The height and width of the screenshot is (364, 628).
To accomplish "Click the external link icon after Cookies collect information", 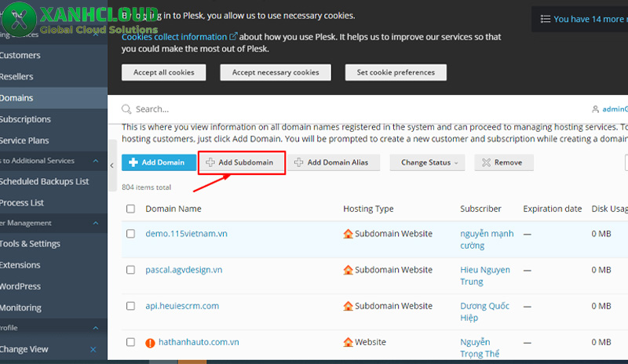I will pos(233,37).
